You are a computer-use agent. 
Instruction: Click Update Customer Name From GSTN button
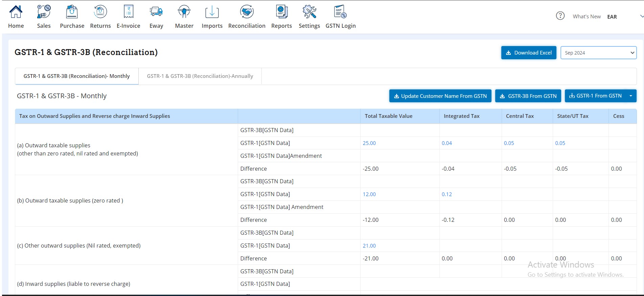tap(440, 96)
